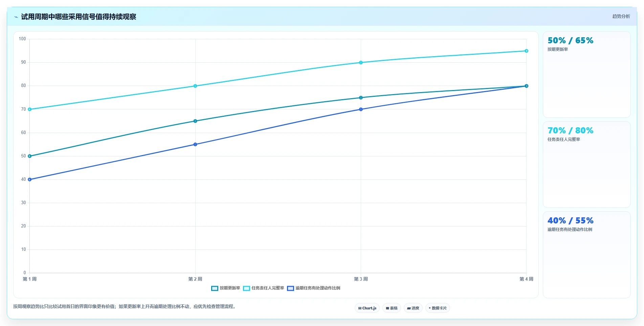Viewport: 644px width, 326px height.
Task: Select the 逾期任务有处理动作比例 point at 第 1 周 (40)
Action: pos(30,179)
